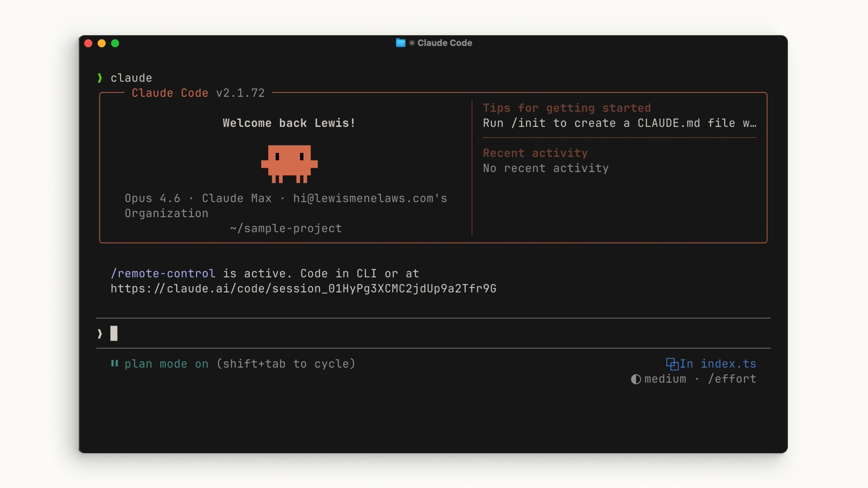Click the half-circle effort level icon
The height and width of the screenshot is (488, 868).
click(635, 379)
